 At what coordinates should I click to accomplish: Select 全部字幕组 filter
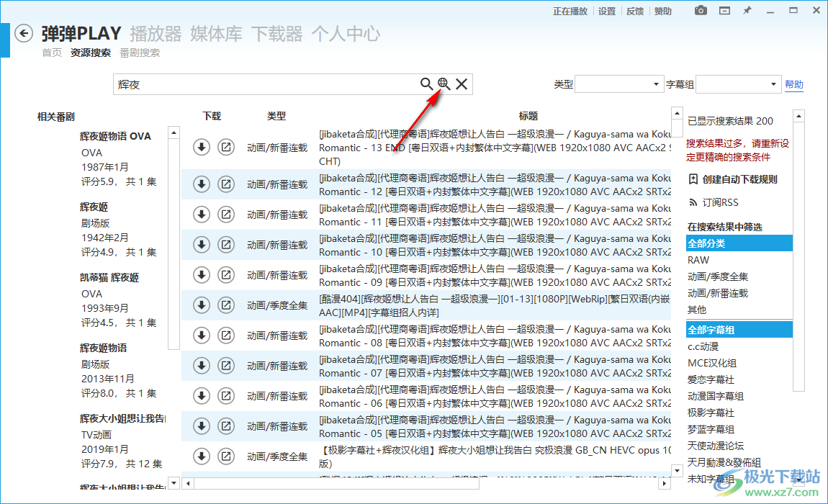(x=739, y=330)
